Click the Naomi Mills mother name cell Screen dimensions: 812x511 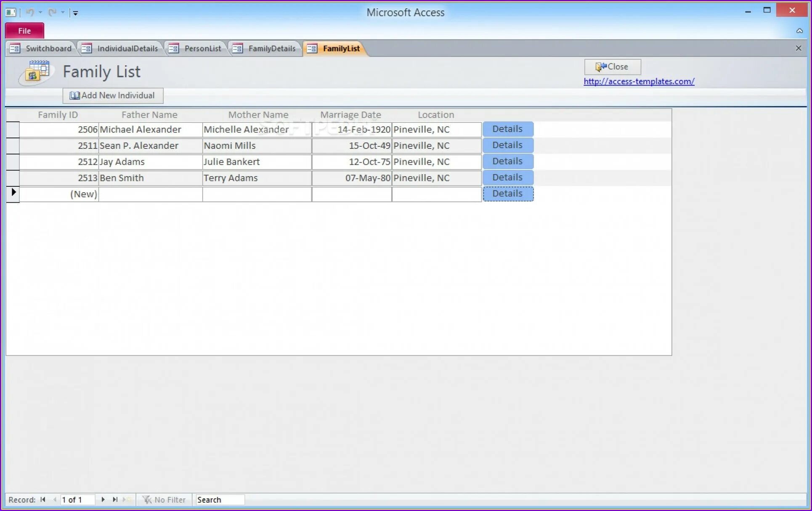(x=257, y=146)
